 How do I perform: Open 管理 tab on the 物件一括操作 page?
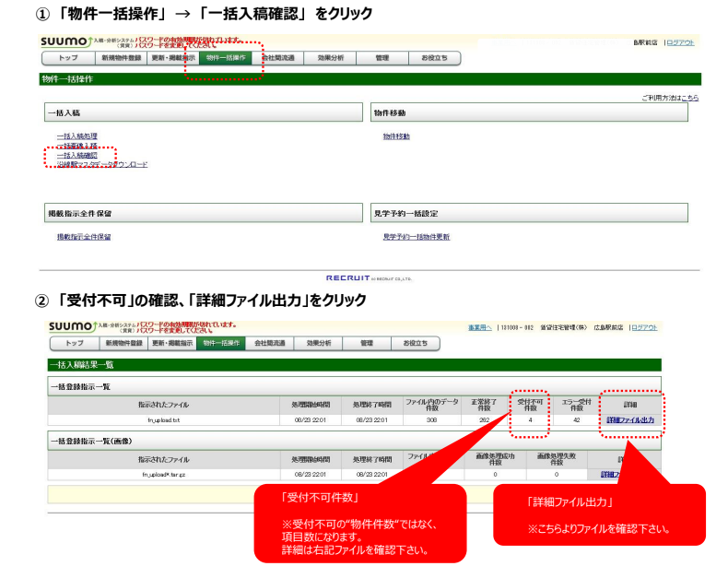coord(382,58)
